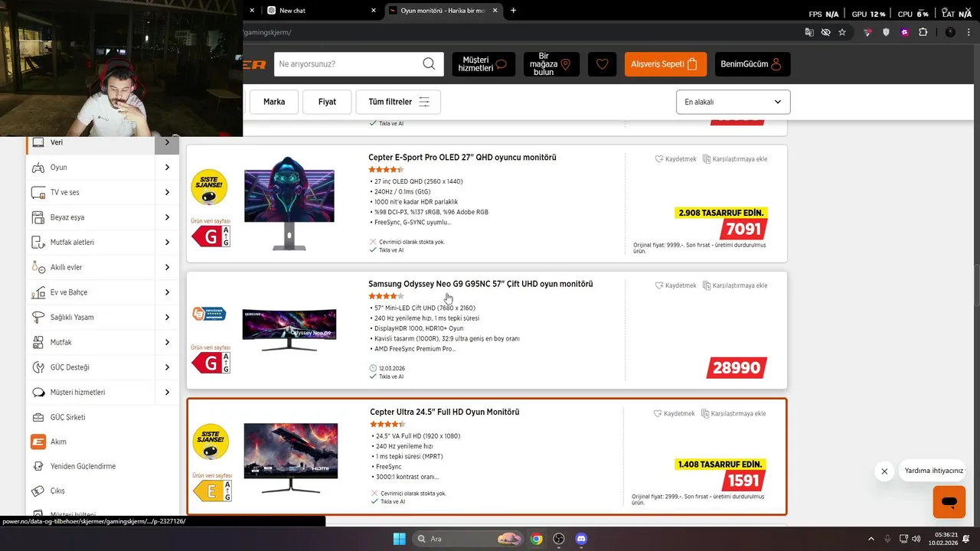Viewport: 980px width, 551px height.
Task: Click Bir mağaza bulun store finder
Action: [x=551, y=64]
